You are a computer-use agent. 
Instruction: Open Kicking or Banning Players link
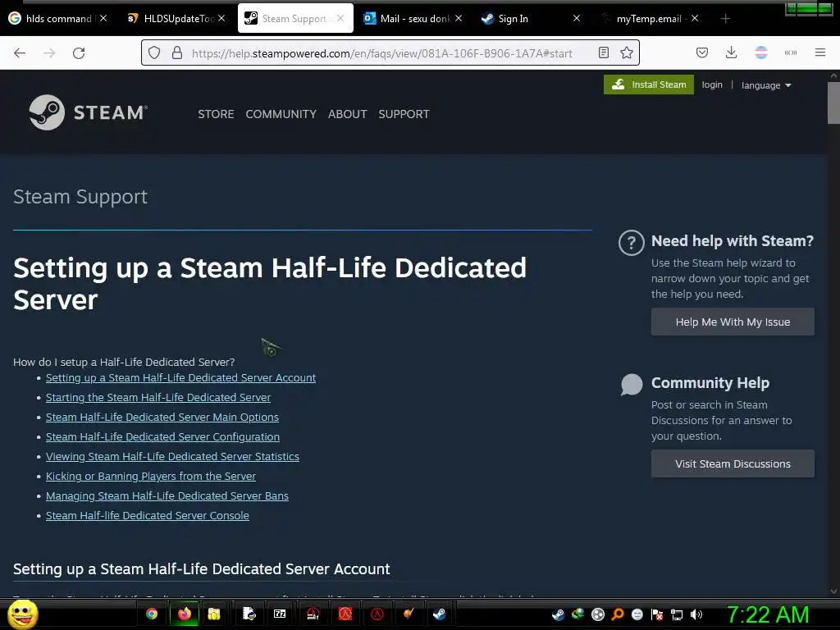click(x=151, y=477)
